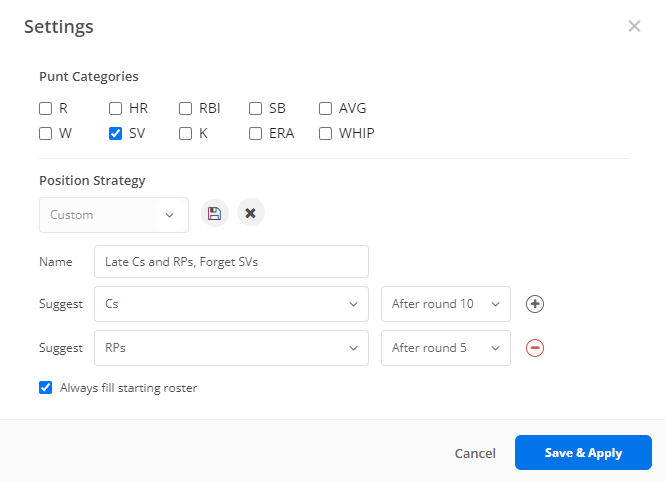Uncheck Always fill starting roster
This screenshot has width=665, height=482.
46,388
